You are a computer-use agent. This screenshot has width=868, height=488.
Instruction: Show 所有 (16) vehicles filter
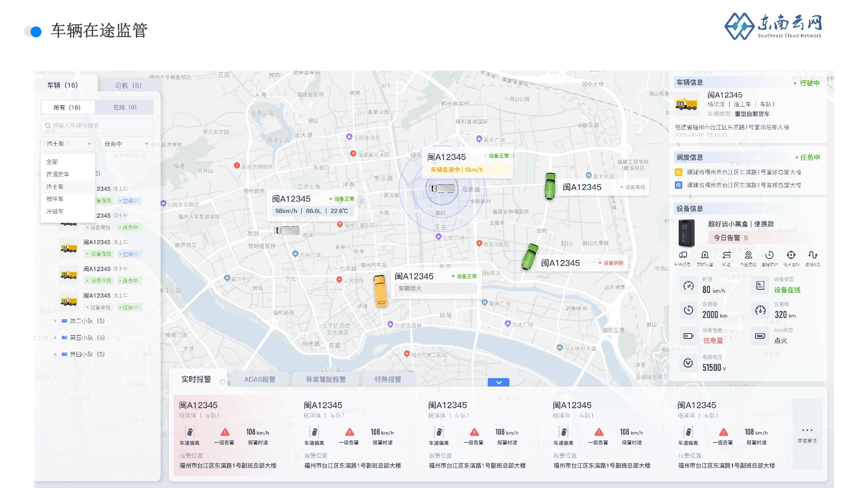coord(67,108)
